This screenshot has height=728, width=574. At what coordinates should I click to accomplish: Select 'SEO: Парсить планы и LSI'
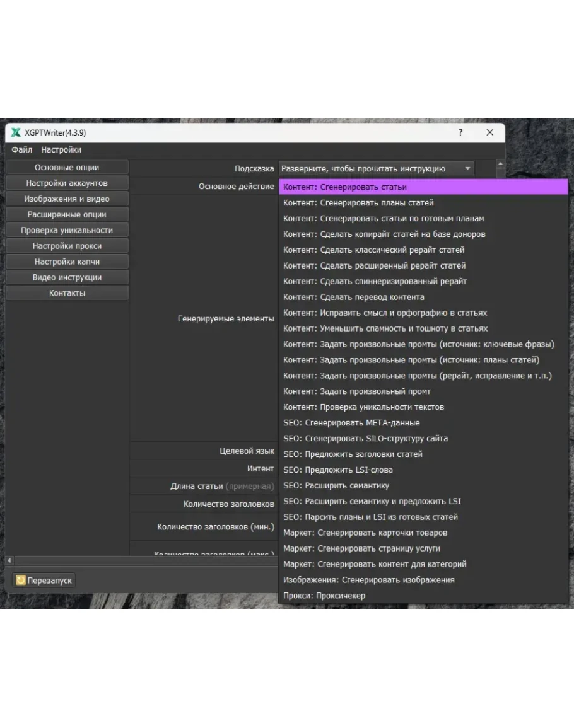coord(423,517)
